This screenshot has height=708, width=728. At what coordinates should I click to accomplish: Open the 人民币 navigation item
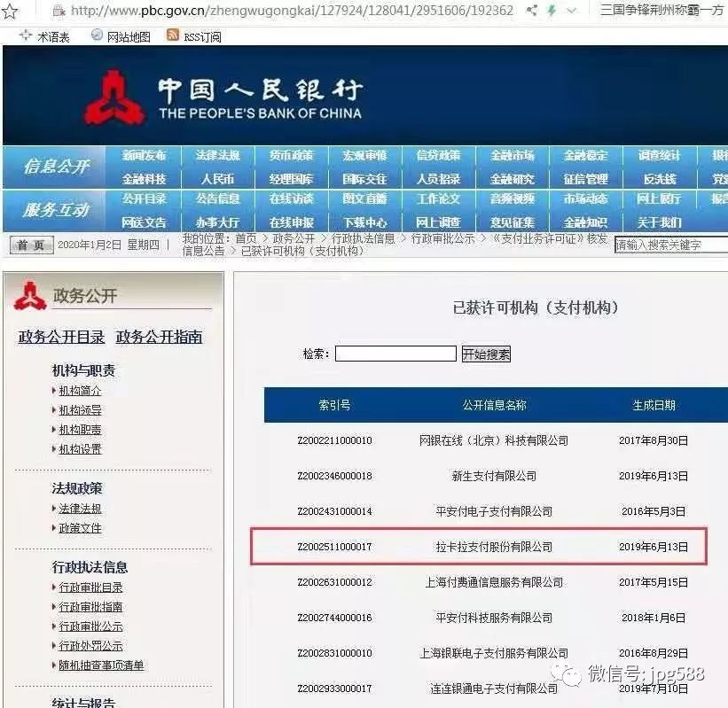(x=218, y=179)
